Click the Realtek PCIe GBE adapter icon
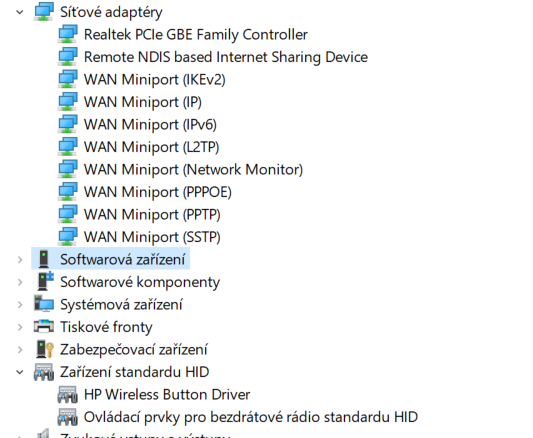 pyautogui.click(x=68, y=34)
